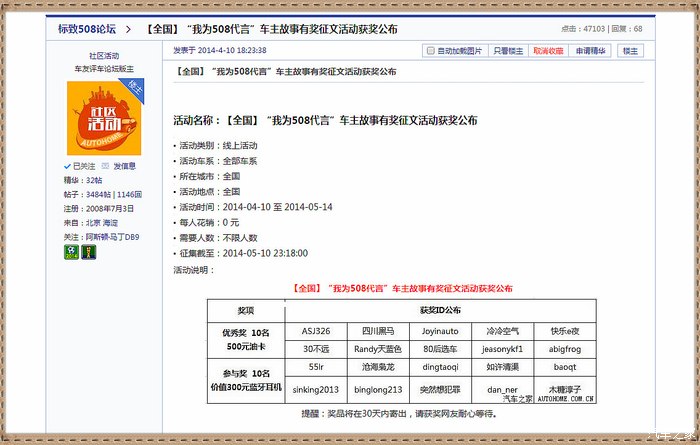This screenshot has height=445, width=700.
Task: Click the 楼主 ribbon on the avatar
Action: click(137, 90)
